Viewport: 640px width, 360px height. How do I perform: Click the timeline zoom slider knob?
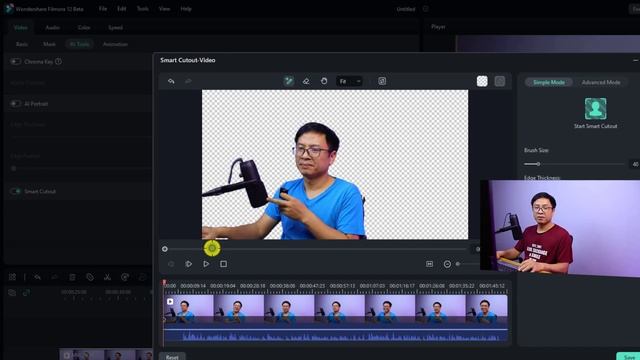[x=458, y=264]
